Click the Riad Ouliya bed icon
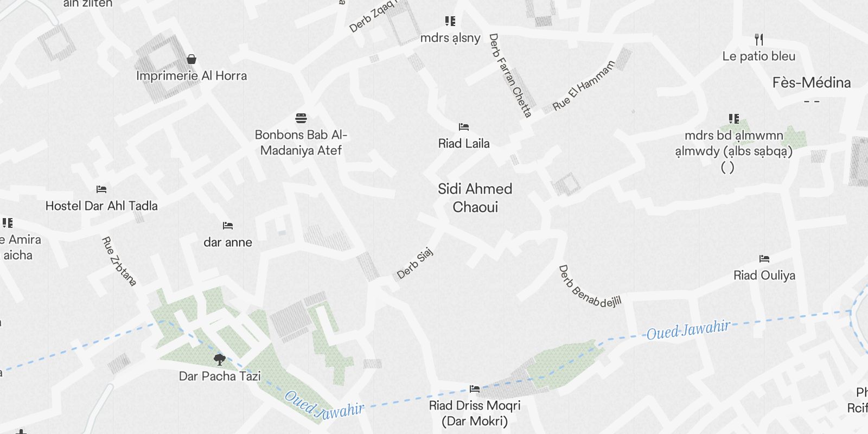Viewport: 868px width, 434px height. click(x=764, y=259)
